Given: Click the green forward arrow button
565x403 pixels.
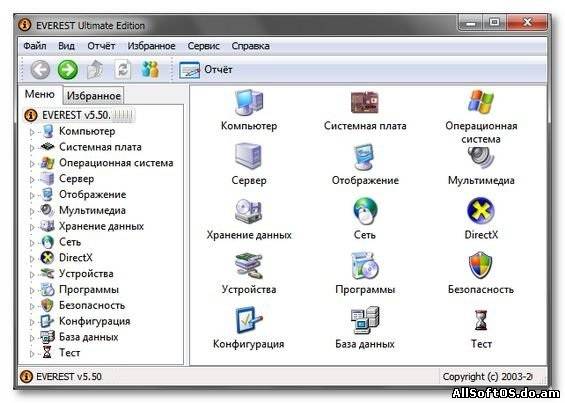Looking at the screenshot, I should (68, 70).
